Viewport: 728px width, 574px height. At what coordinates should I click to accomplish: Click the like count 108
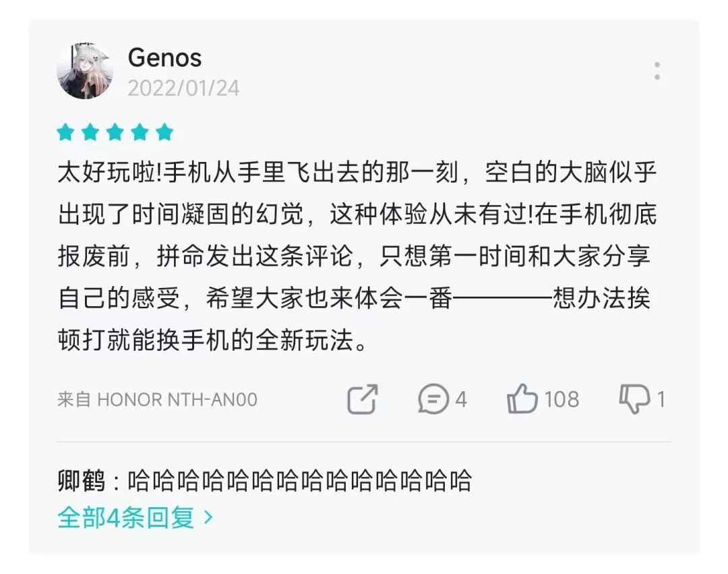pos(562,399)
